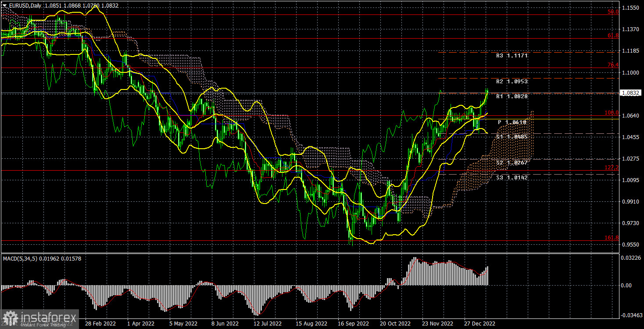Click the 16 Sep 2022 date label
The height and width of the screenshot is (329, 644).
point(353,323)
